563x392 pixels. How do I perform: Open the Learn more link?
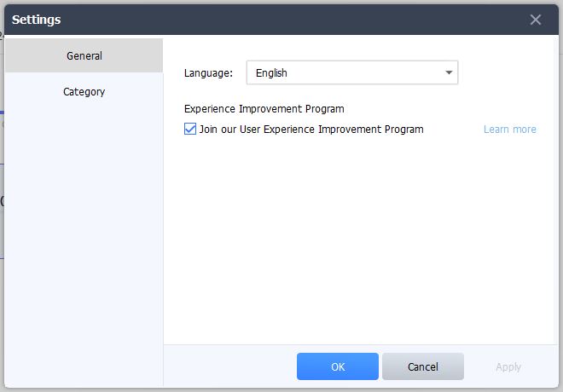coord(510,130)
